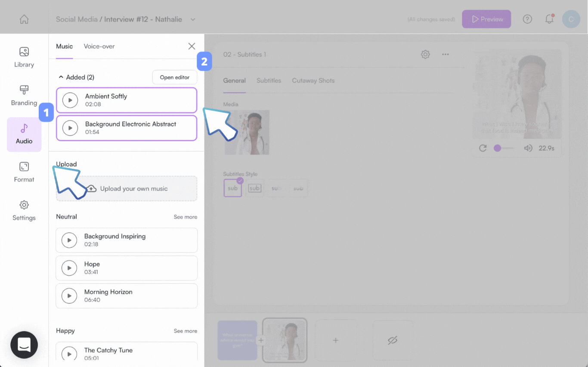
Task: Close the music panel
Action: click(192, 46)
